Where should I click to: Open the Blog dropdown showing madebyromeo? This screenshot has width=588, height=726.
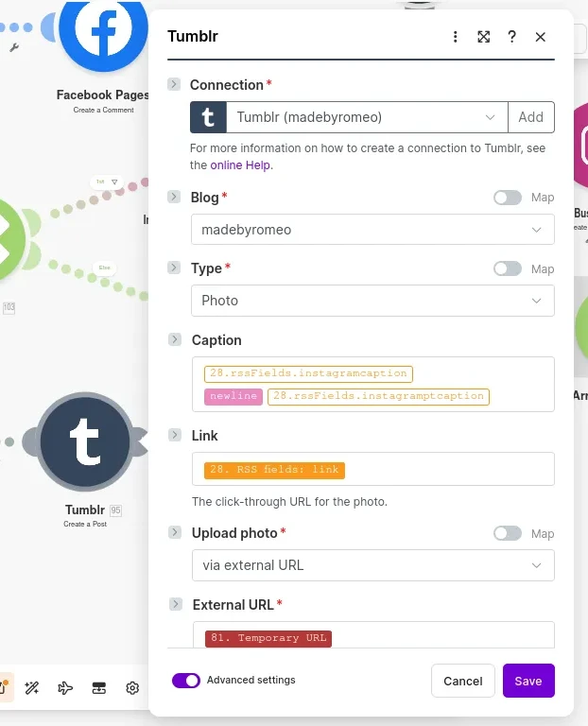[x=372, y=230]
